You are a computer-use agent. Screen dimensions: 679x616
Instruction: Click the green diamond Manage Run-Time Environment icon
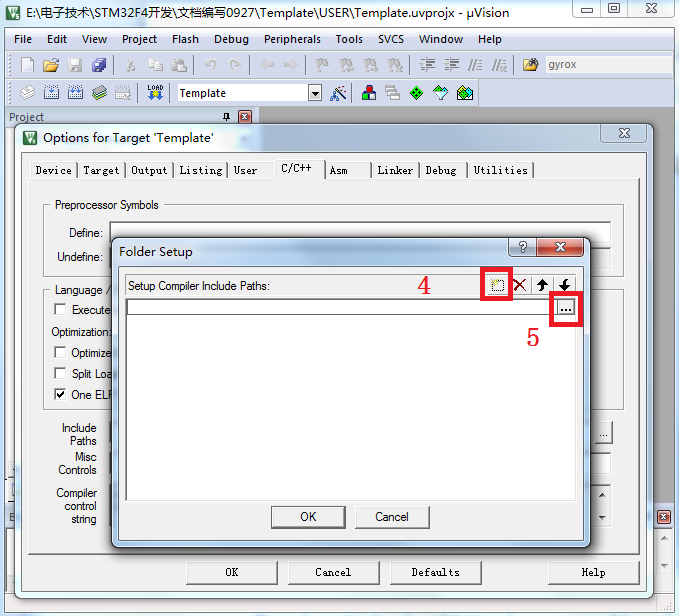416,93
